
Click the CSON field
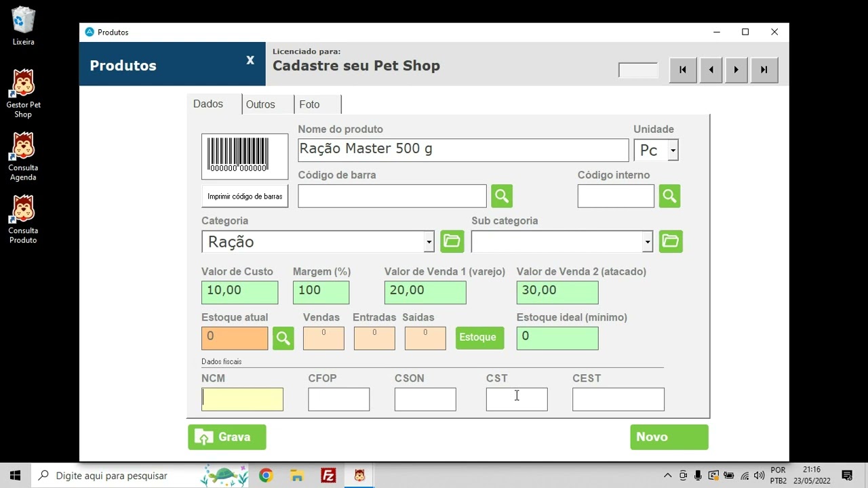pos(425,399)
